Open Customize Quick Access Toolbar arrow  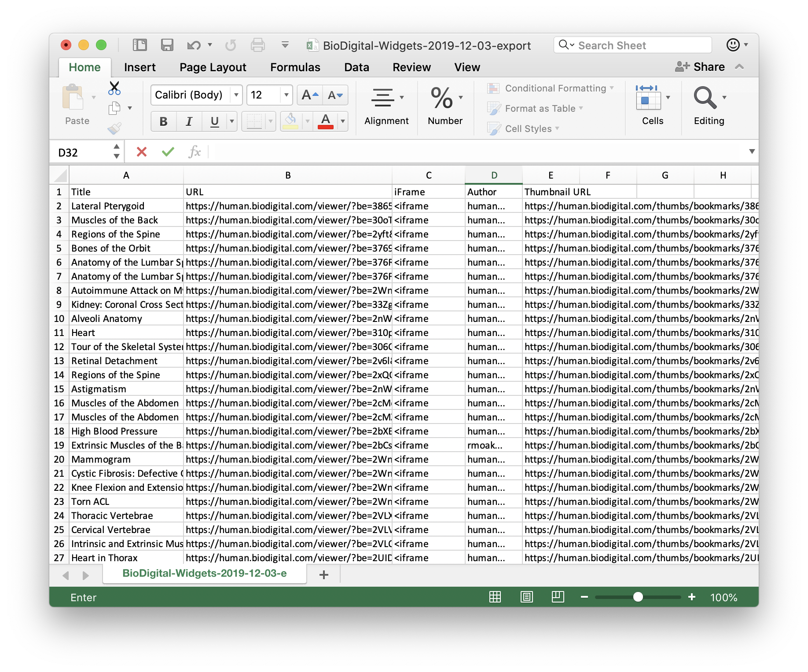click(x=285, y=45)
